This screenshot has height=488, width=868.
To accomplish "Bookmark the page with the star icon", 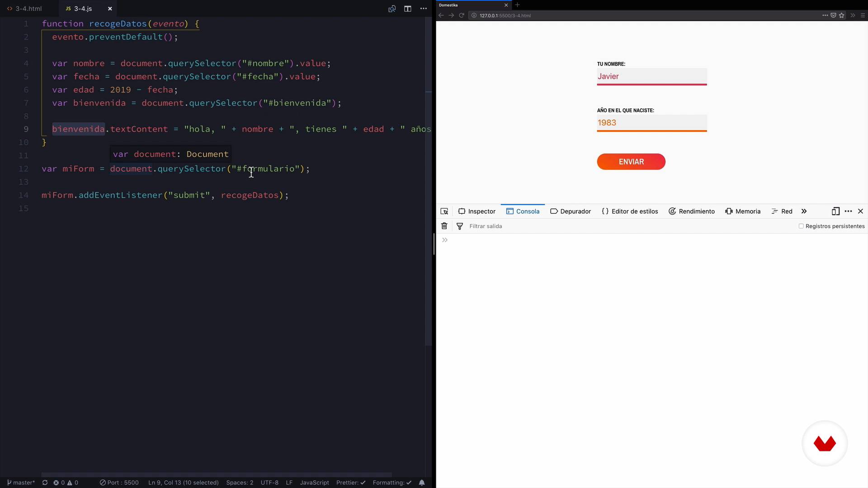I will (841, 15).
